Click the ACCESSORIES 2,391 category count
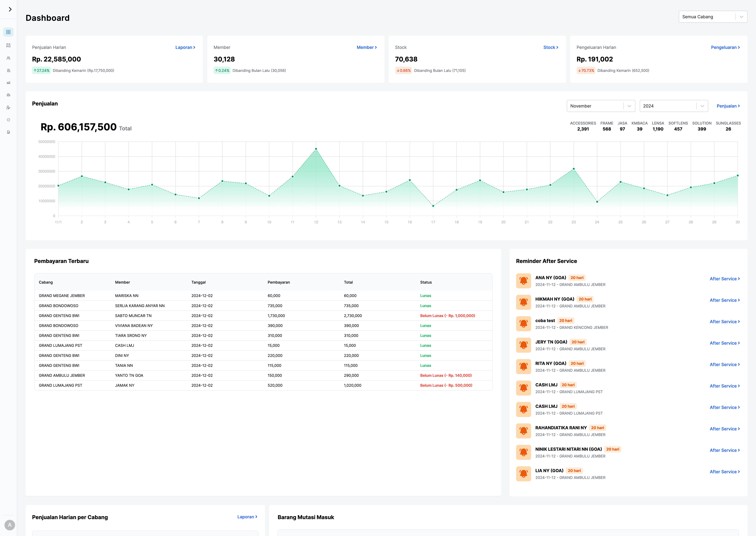 [x=583, y=126]
